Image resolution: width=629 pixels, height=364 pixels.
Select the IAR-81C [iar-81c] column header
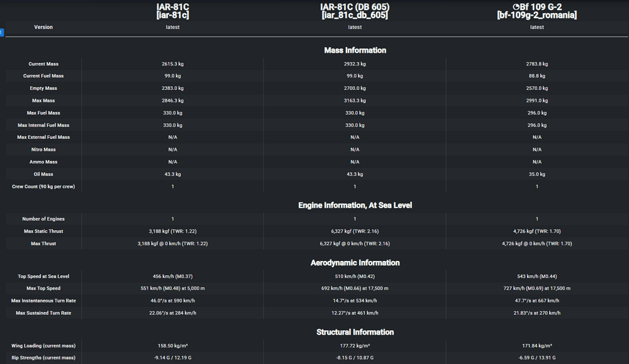pyautogui.click(x=172, y=11)
